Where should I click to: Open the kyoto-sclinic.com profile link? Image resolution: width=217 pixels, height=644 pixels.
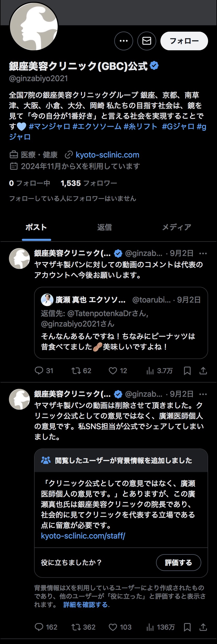coord(107,155)
